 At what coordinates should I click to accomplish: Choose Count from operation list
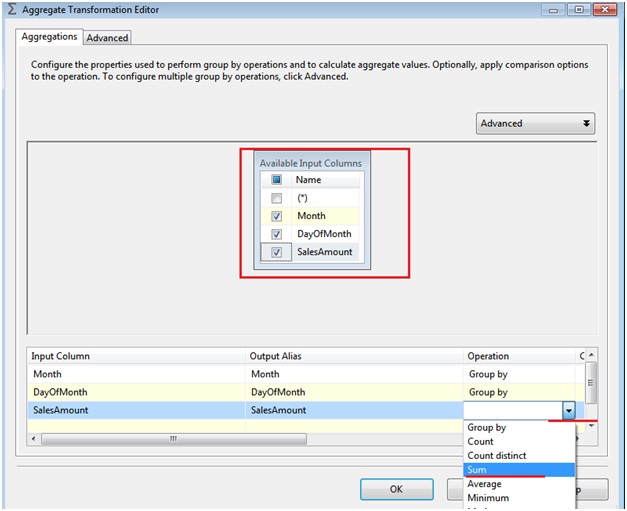[519, 441]
